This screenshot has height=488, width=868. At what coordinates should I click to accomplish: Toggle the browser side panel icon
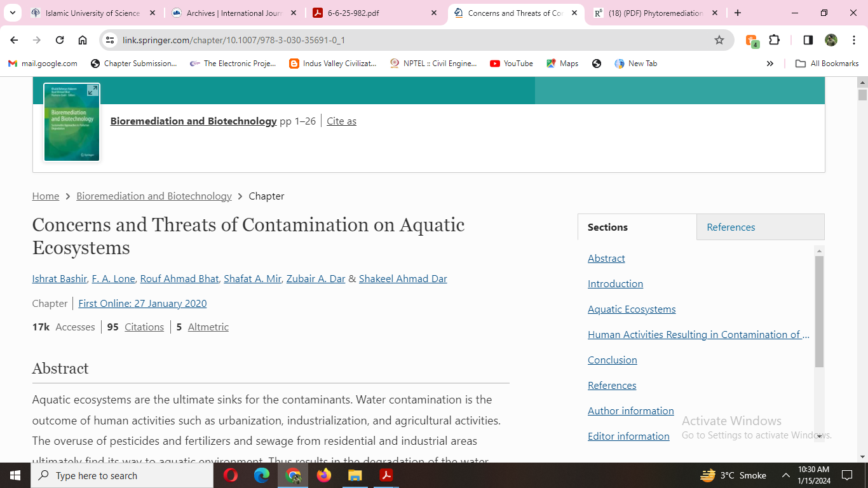(808, 40)
